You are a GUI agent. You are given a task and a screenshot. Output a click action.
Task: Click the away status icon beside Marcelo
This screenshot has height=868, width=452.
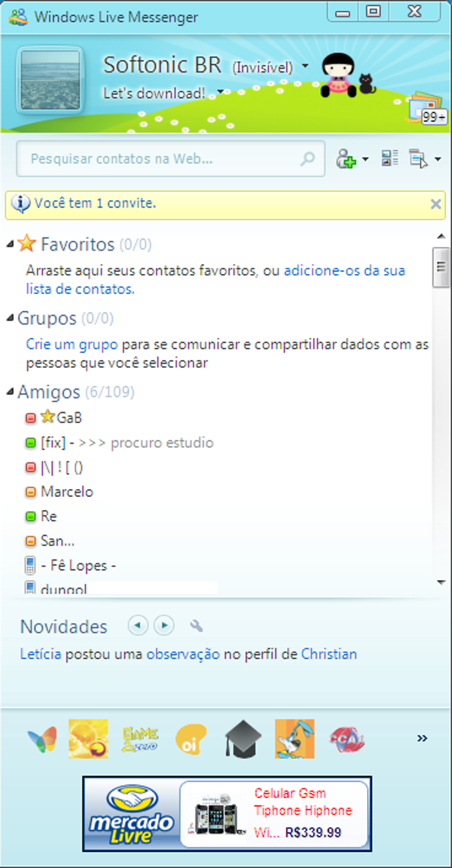tap(30, 492)
